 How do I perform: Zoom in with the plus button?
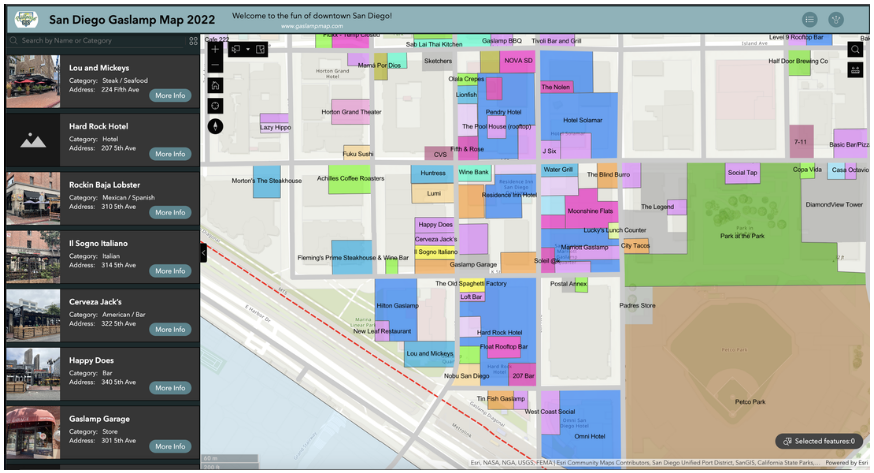click(x=215, y=50)
